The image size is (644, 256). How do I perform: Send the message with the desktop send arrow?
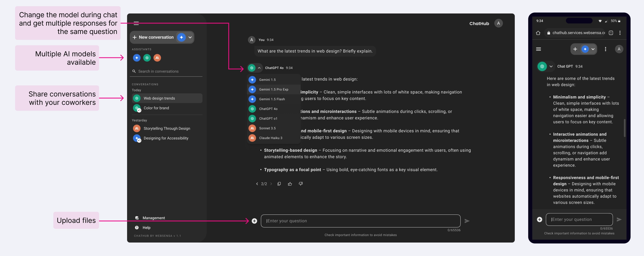click(x=467, y=221)
